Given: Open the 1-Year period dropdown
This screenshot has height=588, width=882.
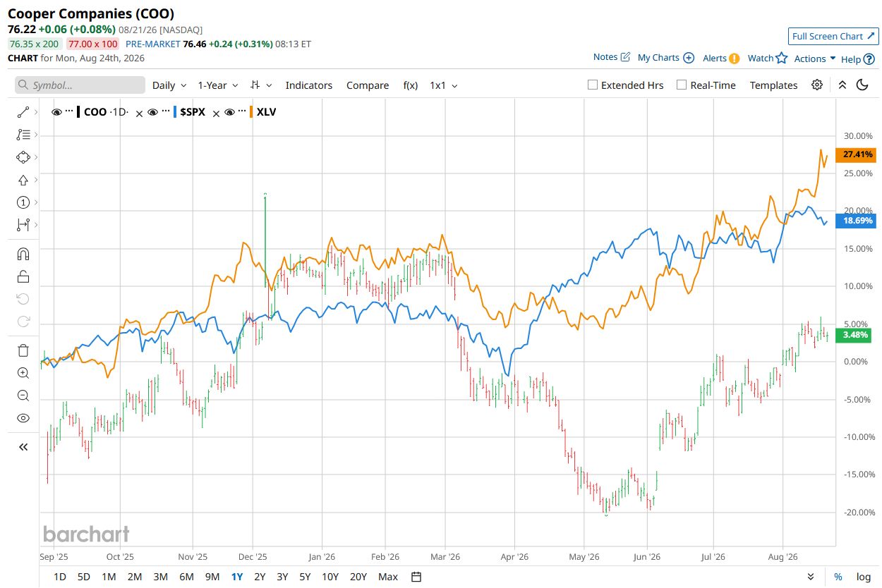Looking at the screenshot, I should tap(218, 85).
